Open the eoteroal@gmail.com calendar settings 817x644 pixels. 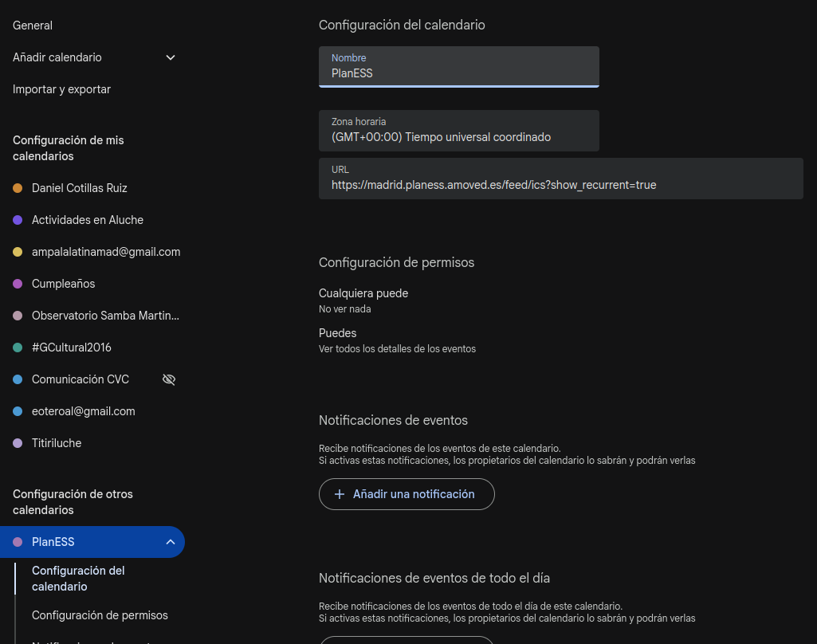coord(83,411)
